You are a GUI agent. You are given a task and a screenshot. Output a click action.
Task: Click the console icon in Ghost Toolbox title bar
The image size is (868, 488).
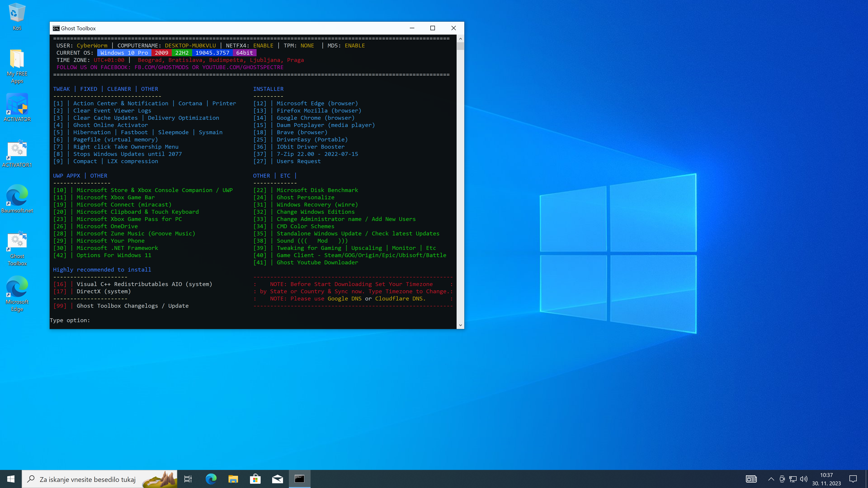tap(56, 28)
